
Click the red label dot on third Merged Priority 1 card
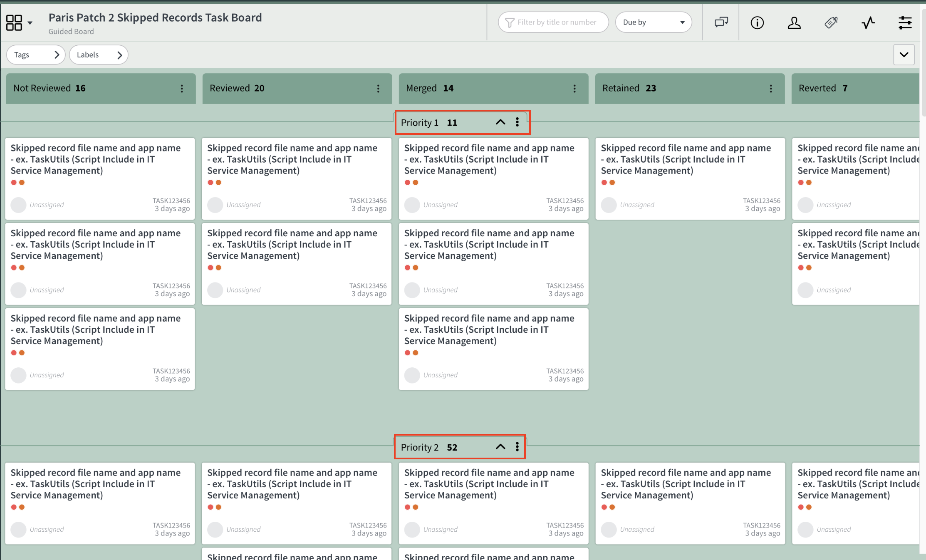(x=407, y=353)
